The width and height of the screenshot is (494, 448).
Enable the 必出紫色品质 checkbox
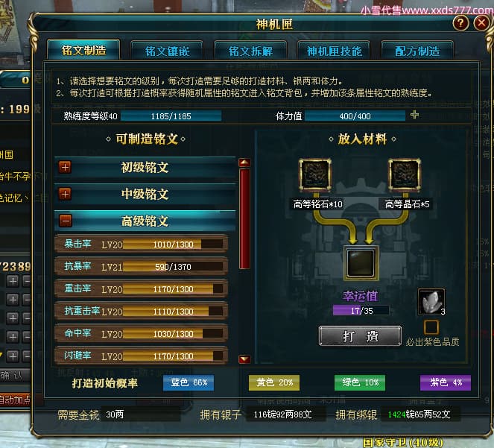pos(431,327)
